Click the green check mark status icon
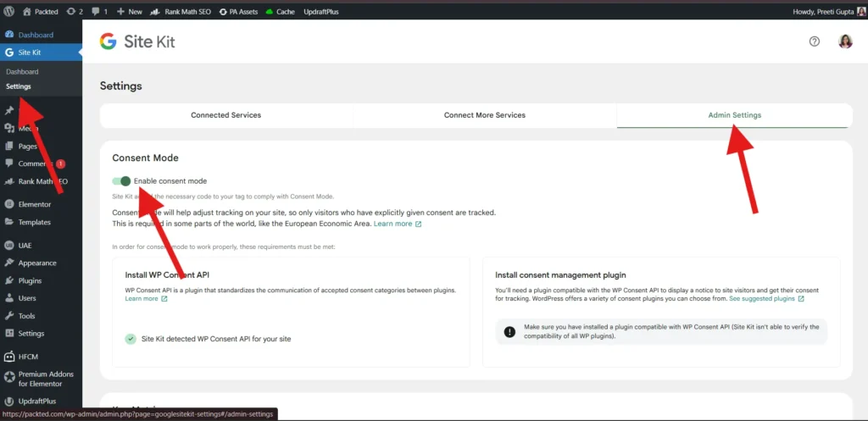Viewport: 868px width, 421px height. [x=130, y=339]
